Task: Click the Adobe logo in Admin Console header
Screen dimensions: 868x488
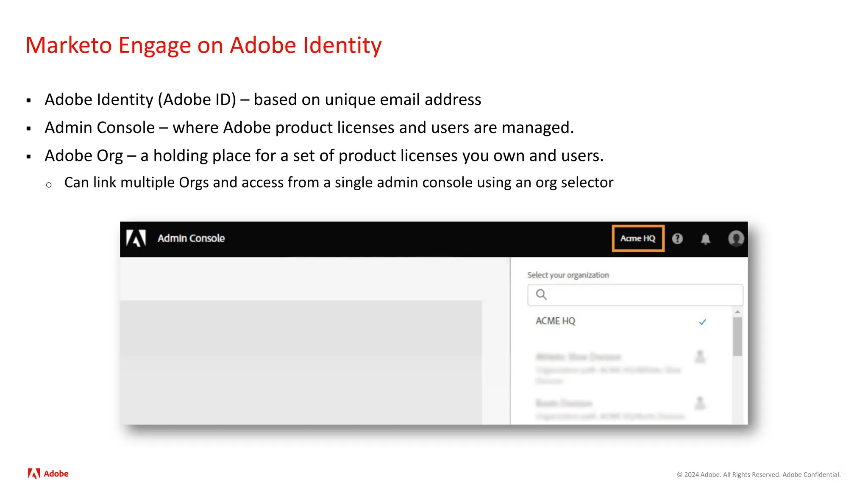Action: coord(136,238)
